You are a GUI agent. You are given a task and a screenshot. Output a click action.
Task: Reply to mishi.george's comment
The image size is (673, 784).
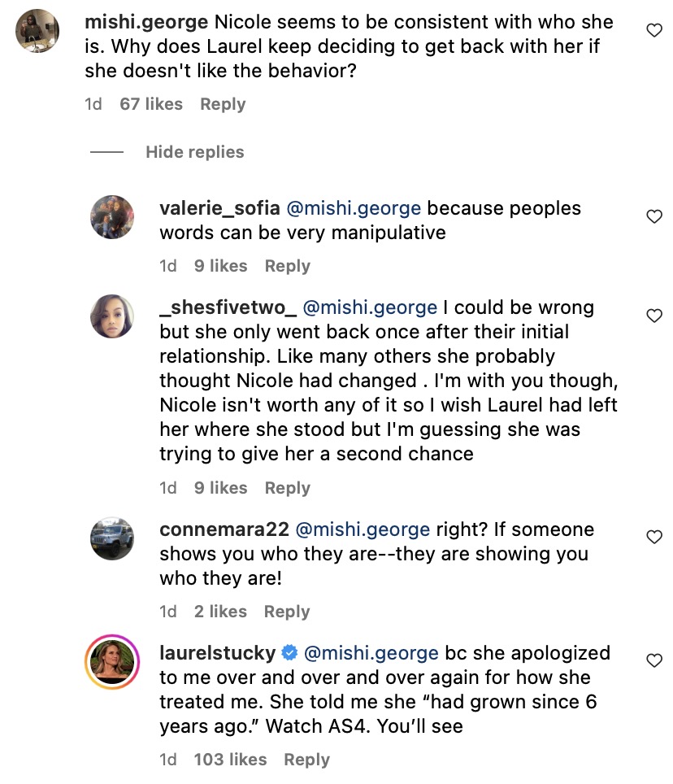[223, 104]
